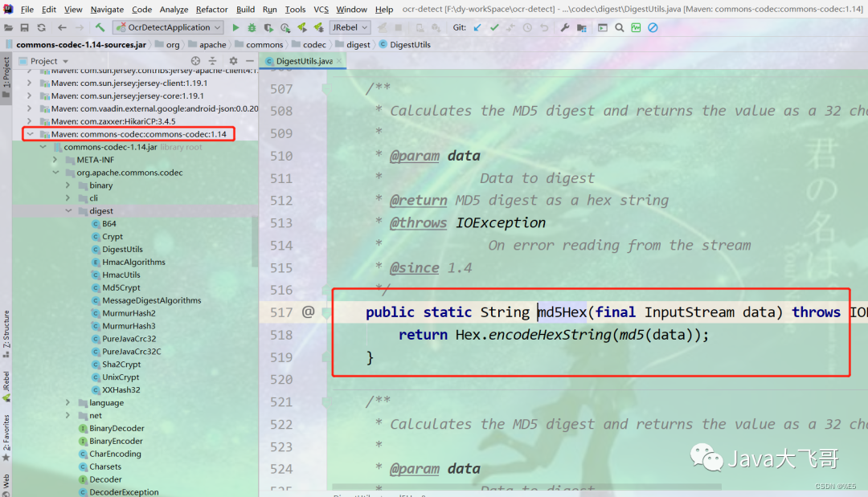Commit changes using the Git checkmark icon

[x=495, y=26]
